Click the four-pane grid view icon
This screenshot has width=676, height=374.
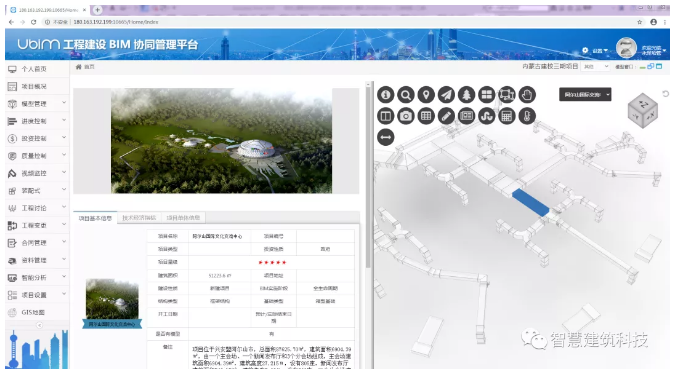point(487,95)
